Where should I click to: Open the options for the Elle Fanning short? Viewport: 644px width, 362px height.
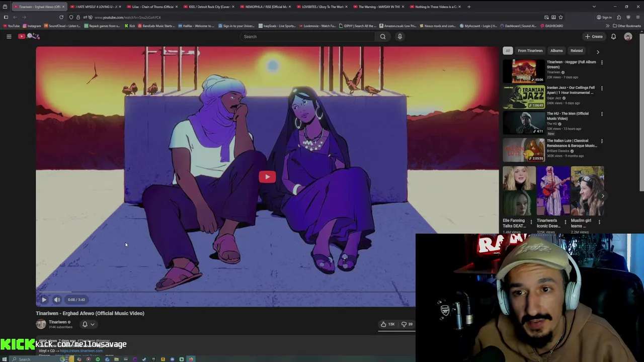531,222
